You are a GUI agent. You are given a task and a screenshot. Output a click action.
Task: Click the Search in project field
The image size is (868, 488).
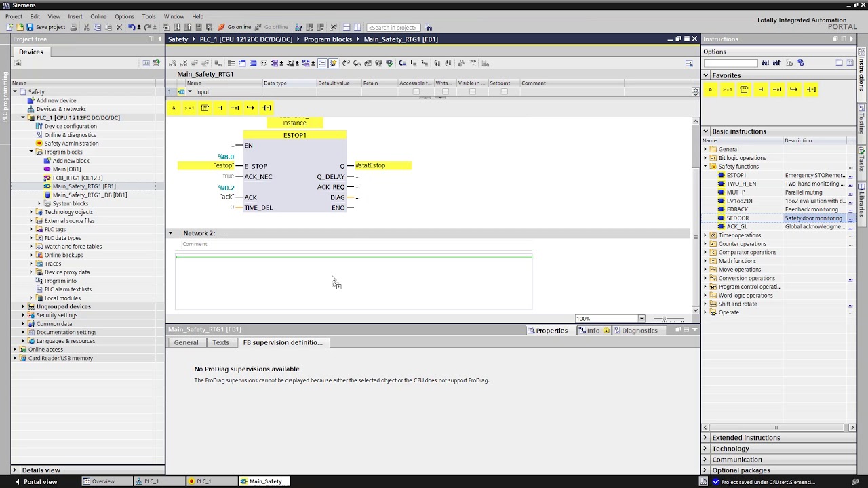click(392, 27)
